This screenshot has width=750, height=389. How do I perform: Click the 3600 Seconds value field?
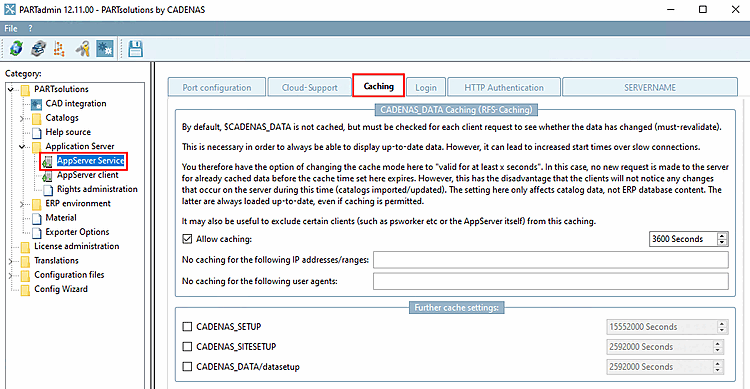tap(683, 239)
